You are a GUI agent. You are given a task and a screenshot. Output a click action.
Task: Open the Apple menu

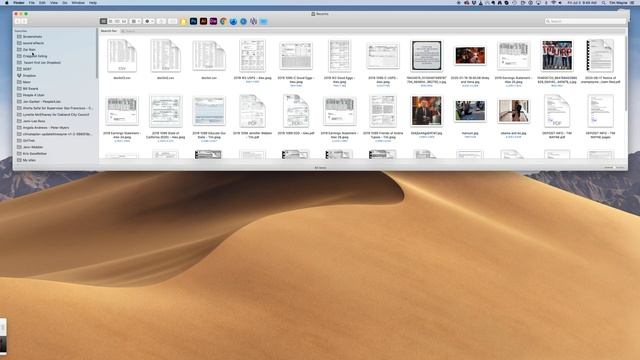tap(7, 2)
